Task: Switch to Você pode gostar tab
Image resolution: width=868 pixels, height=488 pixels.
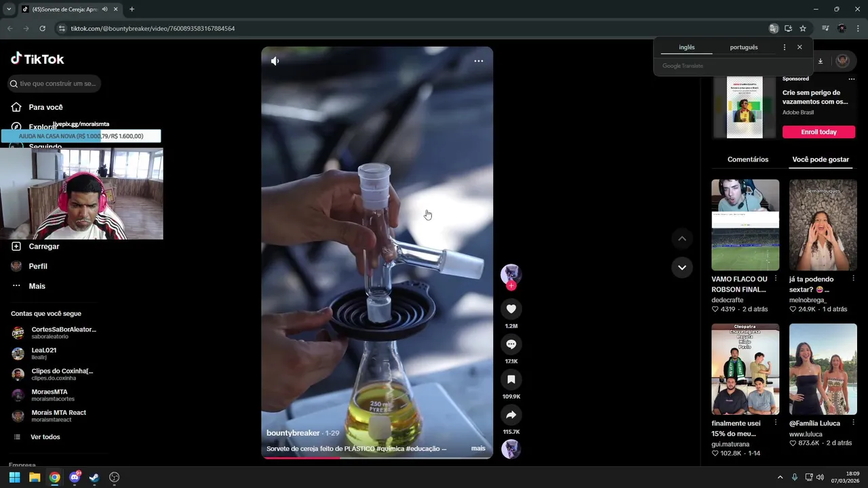Action: tap(821, 159)
